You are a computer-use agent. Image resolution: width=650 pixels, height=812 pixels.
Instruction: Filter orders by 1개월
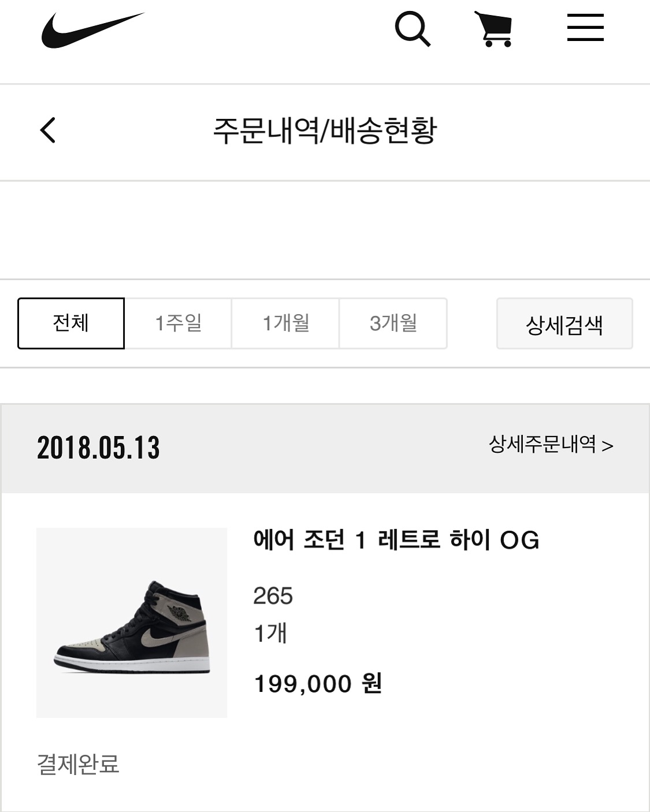(285, 323)
